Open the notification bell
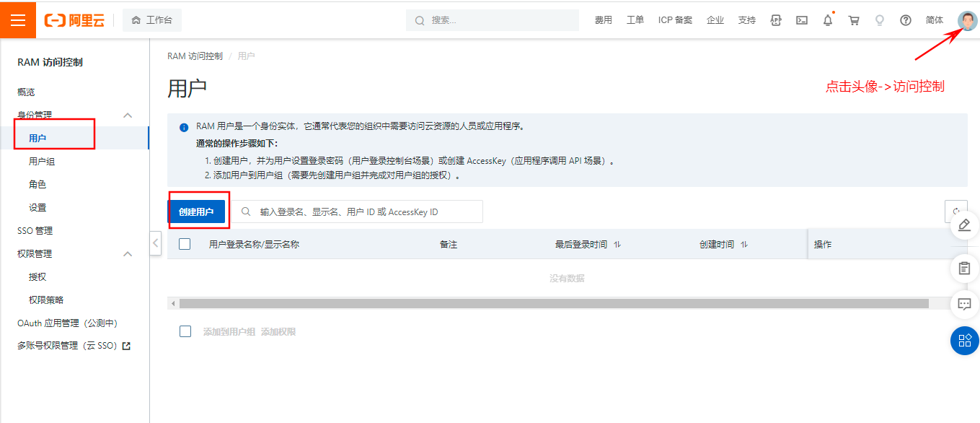The height and width of the screenshot is (423, 980). point(827,20)
